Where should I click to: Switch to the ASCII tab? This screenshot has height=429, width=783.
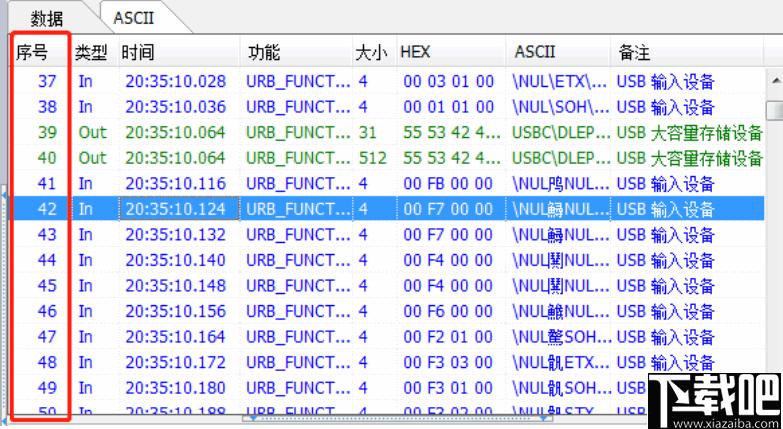pos(133,18)
